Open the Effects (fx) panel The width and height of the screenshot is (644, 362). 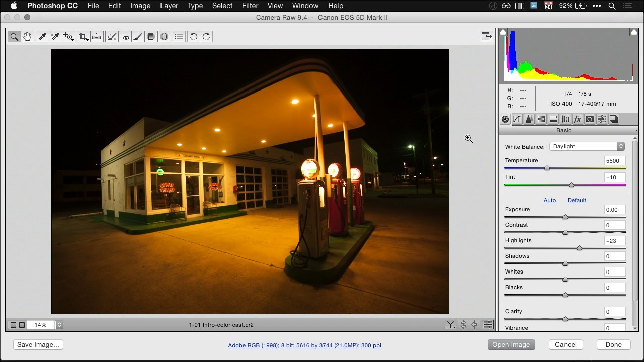coord(578,119)
